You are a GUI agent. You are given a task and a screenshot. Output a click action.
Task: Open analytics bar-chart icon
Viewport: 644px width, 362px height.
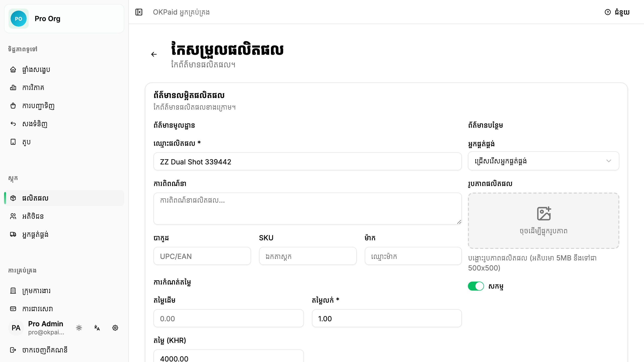(13, 87)
